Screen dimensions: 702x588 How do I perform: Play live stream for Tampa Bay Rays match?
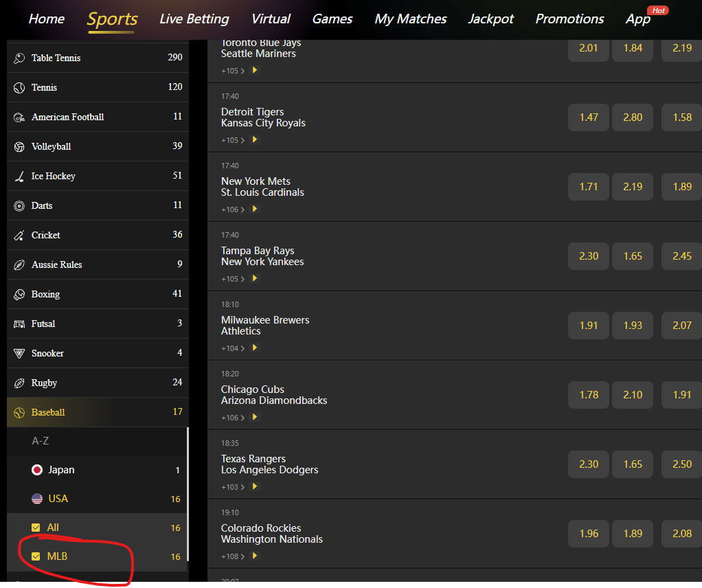[x=254, y=278]
